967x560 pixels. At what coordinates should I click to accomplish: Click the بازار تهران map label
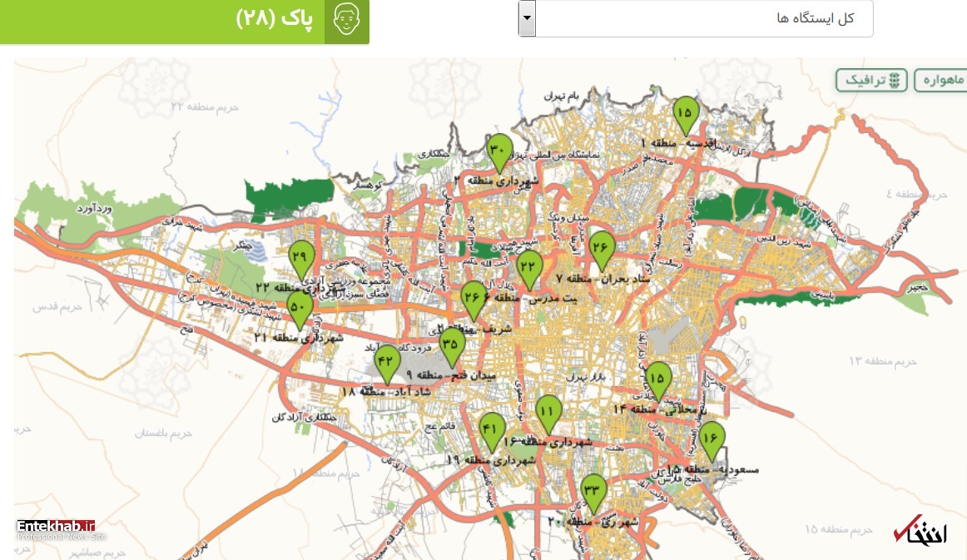point(587,376)
